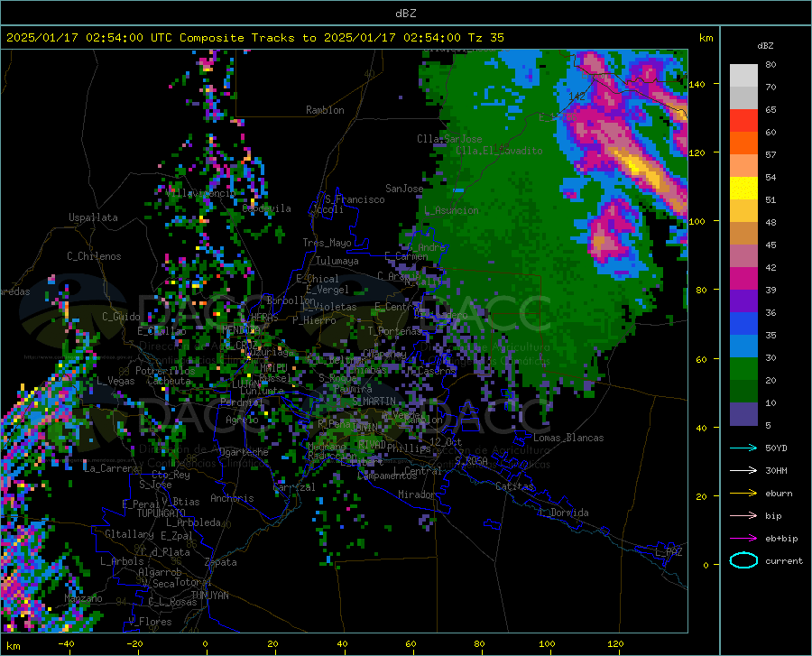Click the 'S_Francisco' map label
Screen dimensions: 812x656
click(x=355, y=199)
